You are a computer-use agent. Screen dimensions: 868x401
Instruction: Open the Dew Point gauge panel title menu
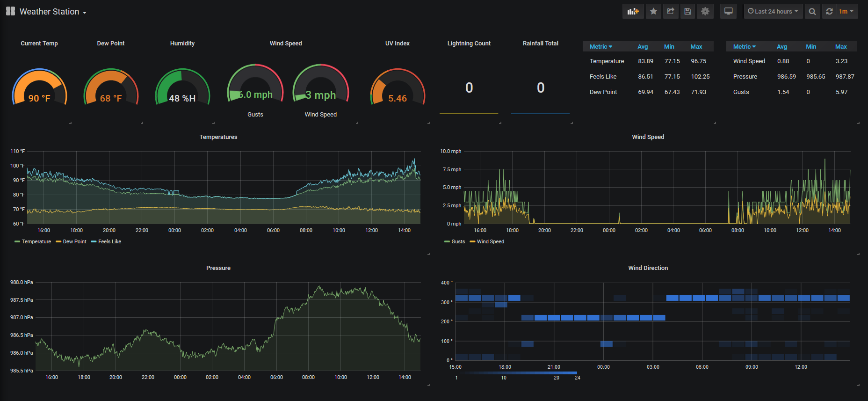pyautogui.click(x=111, y=44)
